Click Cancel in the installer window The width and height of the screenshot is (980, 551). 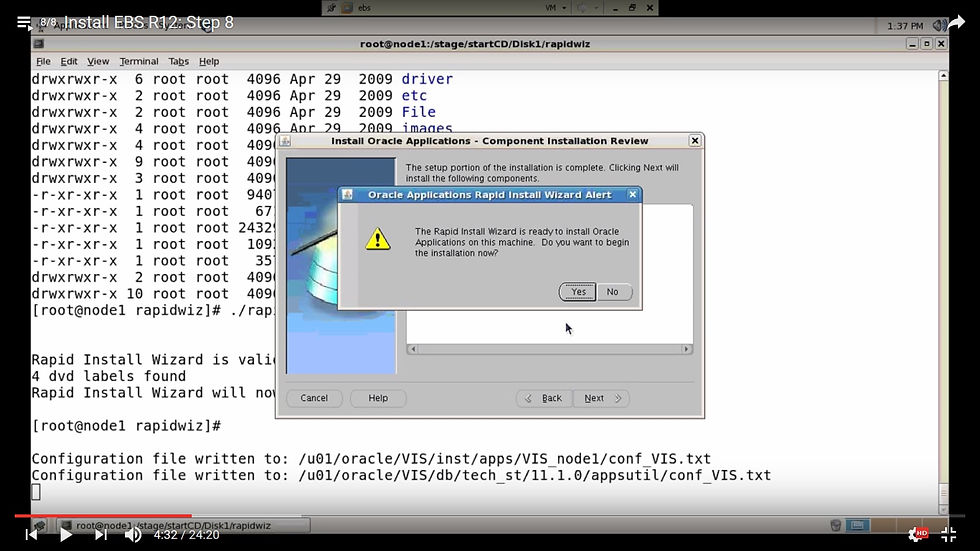(x=314, y=398)
